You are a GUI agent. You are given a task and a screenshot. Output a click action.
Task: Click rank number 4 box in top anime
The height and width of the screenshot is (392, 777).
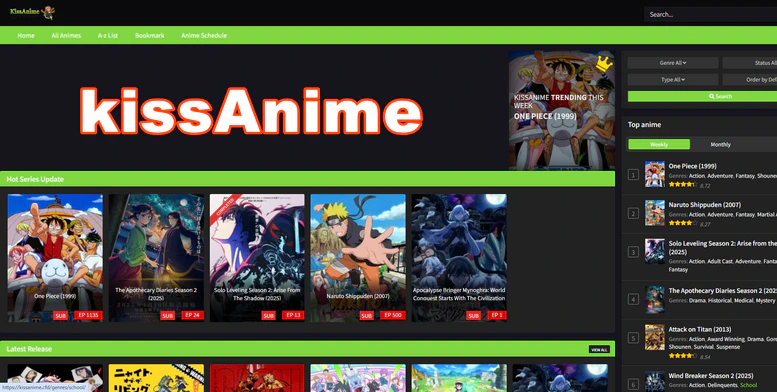(633, 299)
